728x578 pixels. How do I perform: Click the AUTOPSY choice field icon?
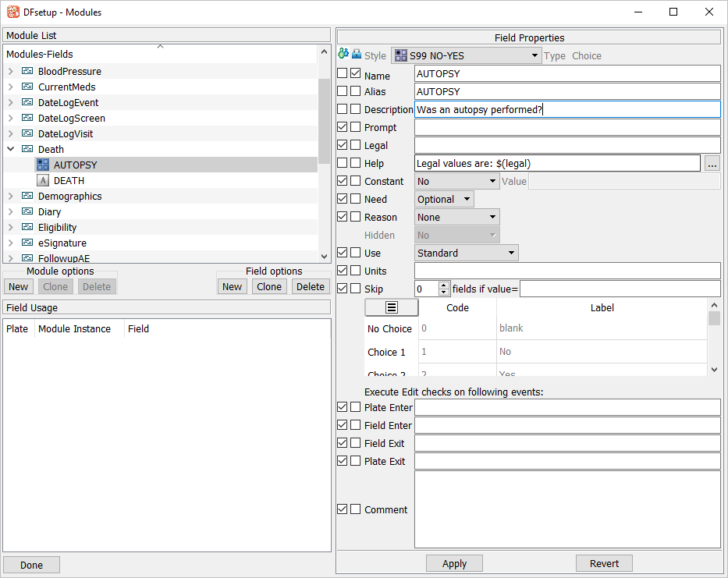pos(43,165)
